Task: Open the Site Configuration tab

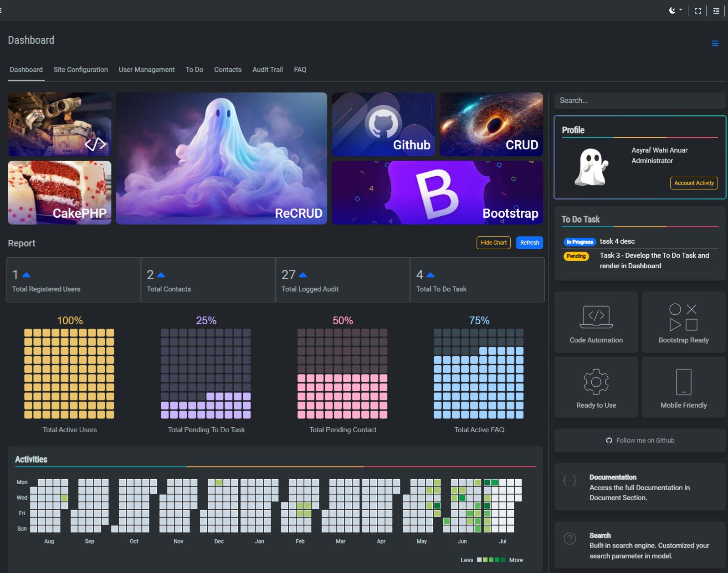Action: [81, 70]
